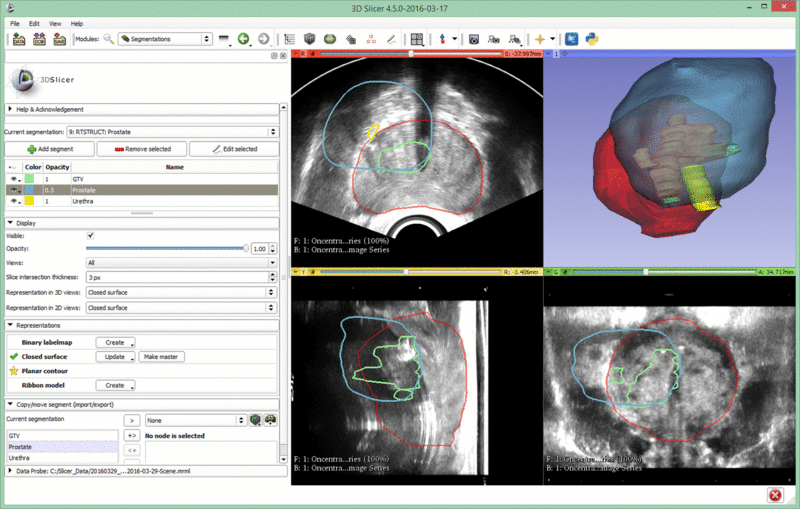Screen dimensions: 800x509
Task: Collapse Copy/move segment section
Action: [x=142, y=404]
